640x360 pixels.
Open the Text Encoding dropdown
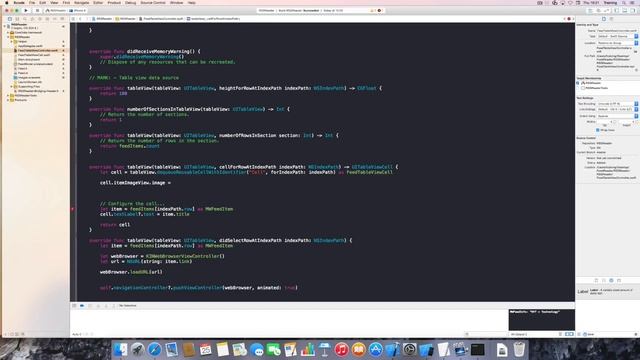617,104
